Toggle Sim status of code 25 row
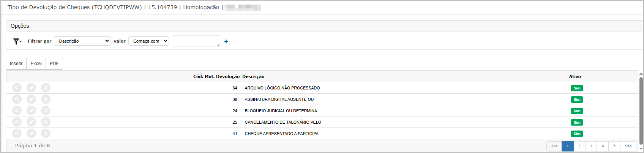Viewport: 644px width, 153px height. click(577, 123)
